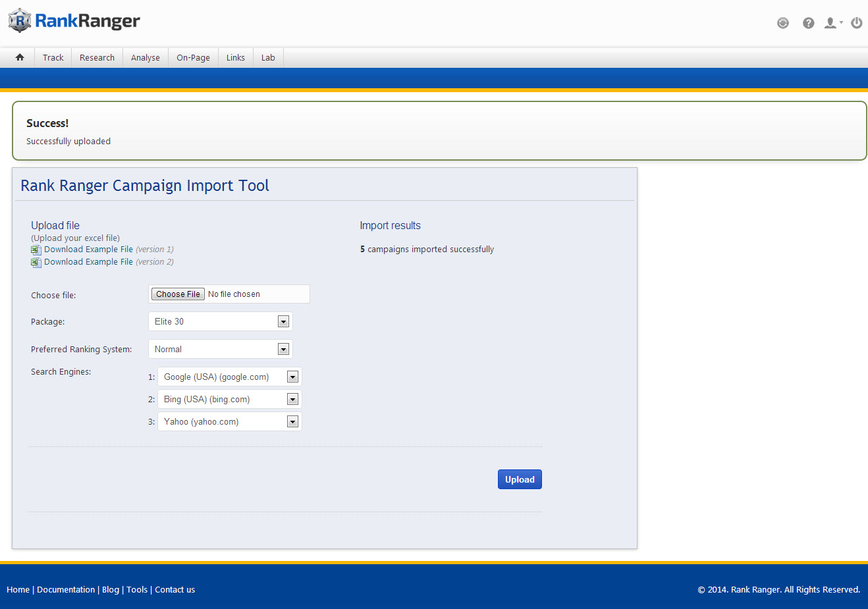
Task: Open help via question mark icon
Action: coord(808,23)
